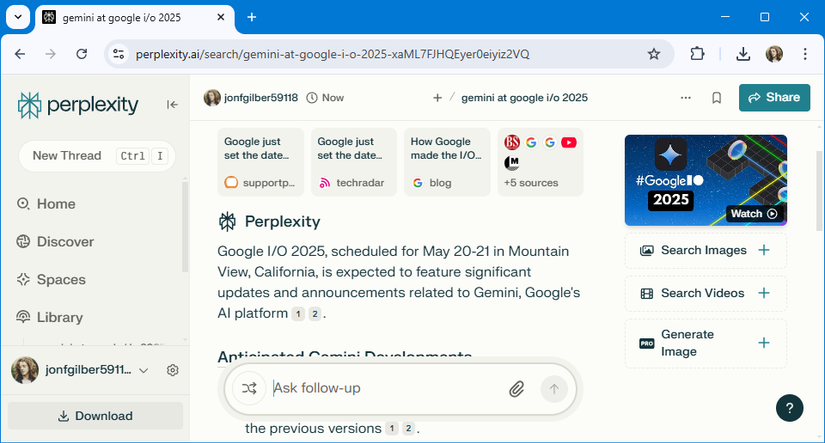Click the Download button
The image size is (825, 443).
point(95,416)
